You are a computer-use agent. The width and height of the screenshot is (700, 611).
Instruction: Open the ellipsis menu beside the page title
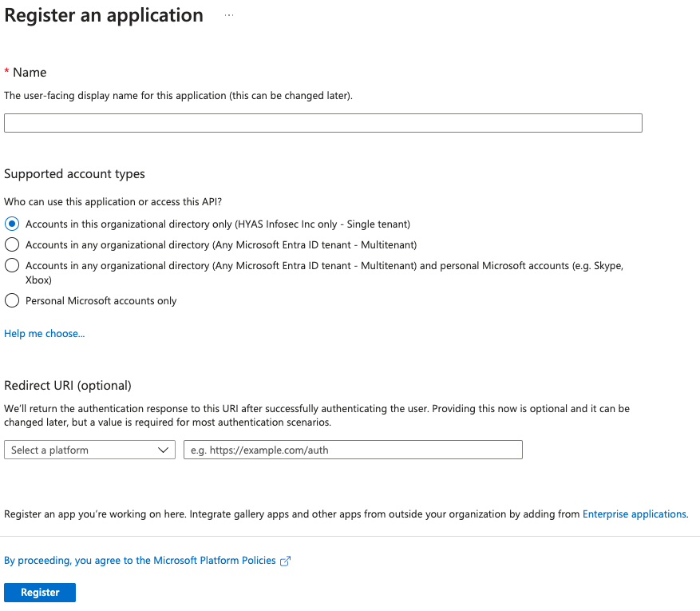point(229,15)
